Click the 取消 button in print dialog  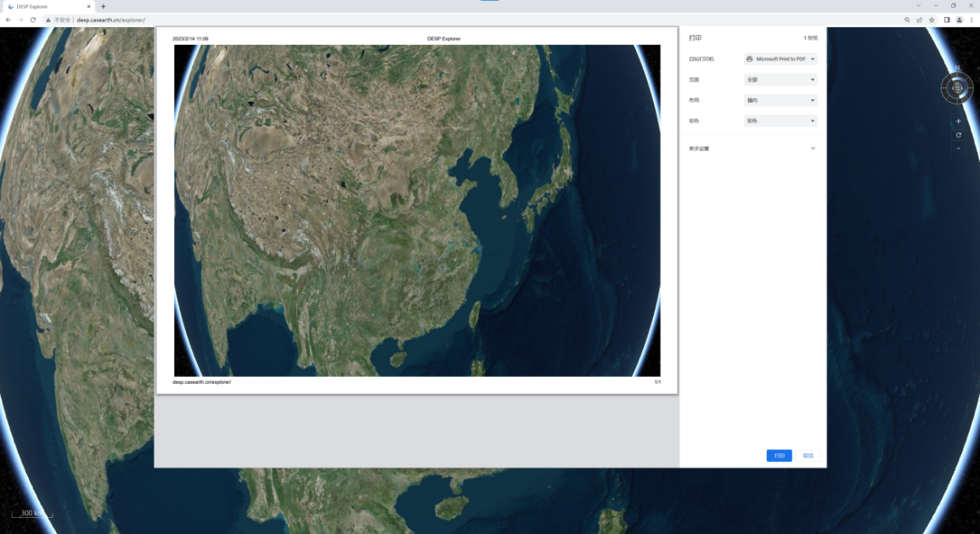pyautogui.click(x=808, y=456)
